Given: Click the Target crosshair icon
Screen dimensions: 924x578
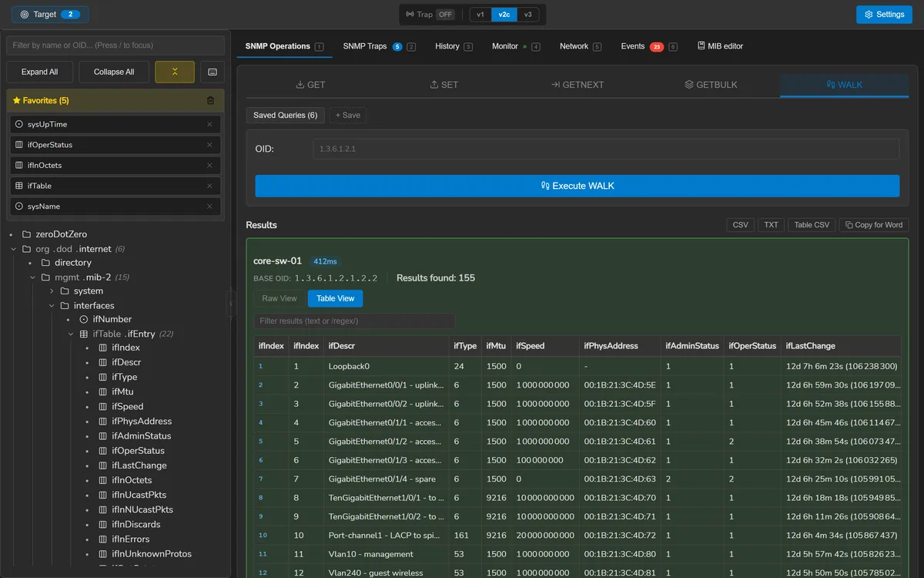Looking at the screenshot, I should click(x=25, y=15).
